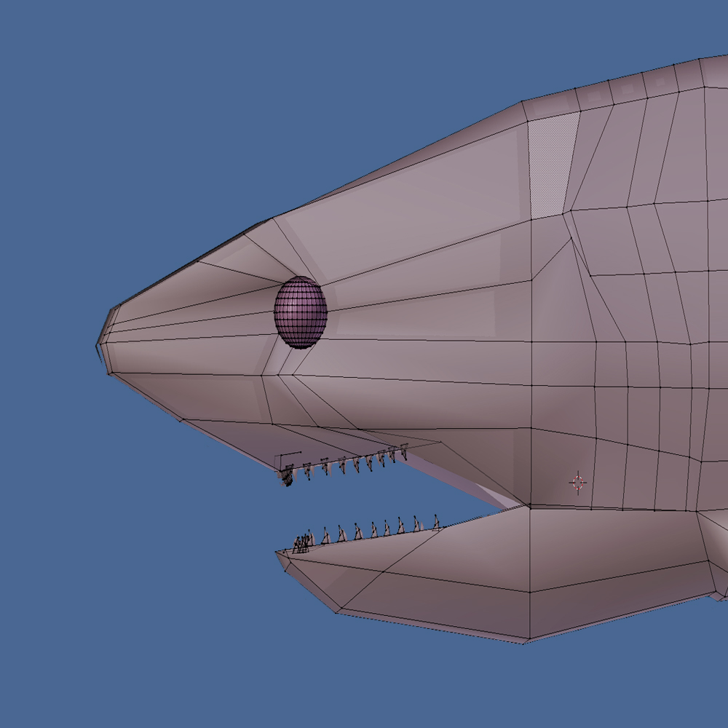
Task: Select the rearmost tooth on the lower jaw
Action: 435,522
